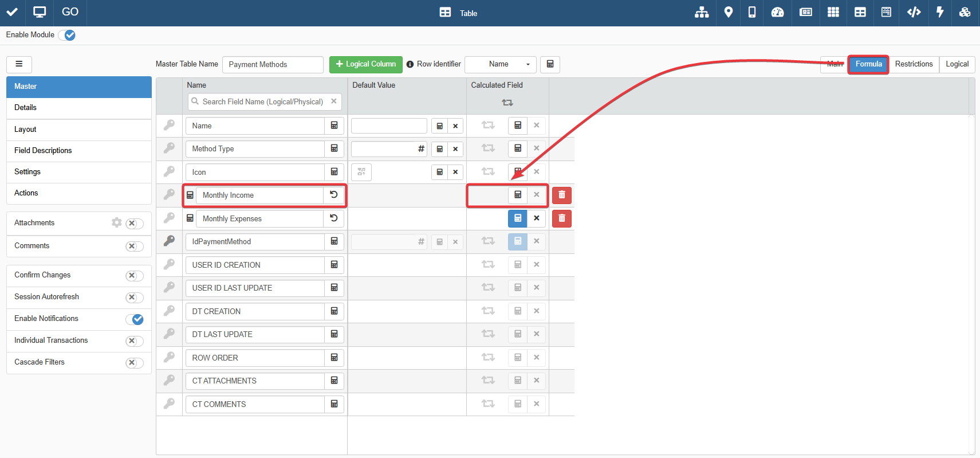Open the lightning bolt actions icon
The width and height of the screenshot is (980, 458).
tap(940, 12)
